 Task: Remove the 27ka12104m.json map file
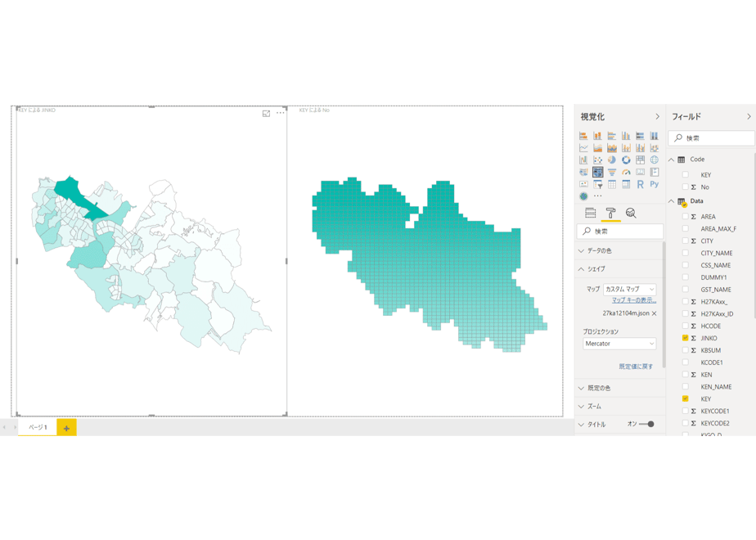[655, 313]
